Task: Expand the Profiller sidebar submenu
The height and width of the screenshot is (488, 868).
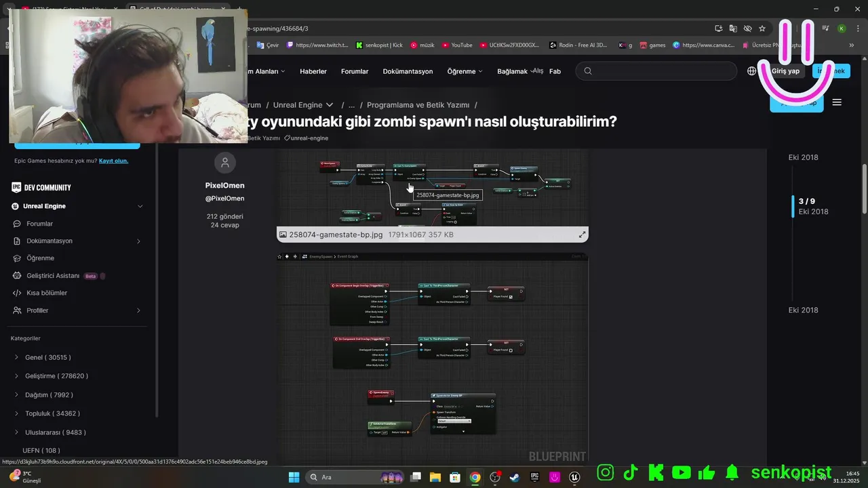Action: (x=138, y=310)
